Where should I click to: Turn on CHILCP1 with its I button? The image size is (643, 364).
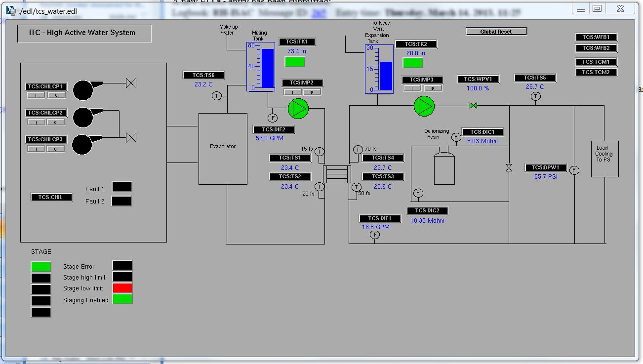click(36, 95)
